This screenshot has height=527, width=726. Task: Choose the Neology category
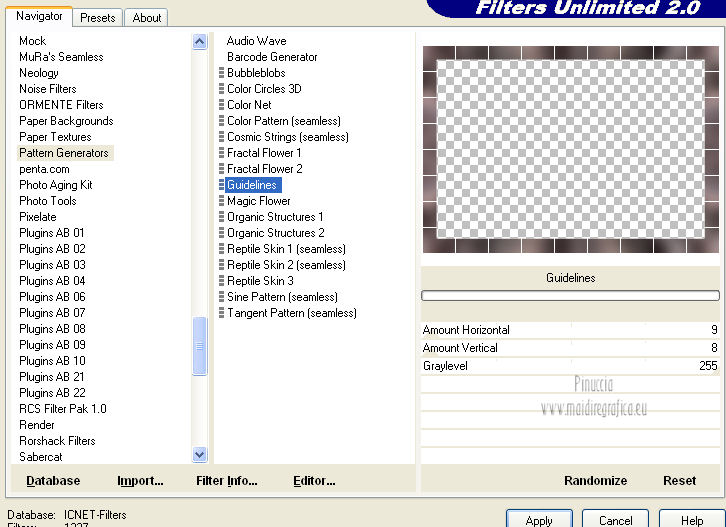point(39,73)
